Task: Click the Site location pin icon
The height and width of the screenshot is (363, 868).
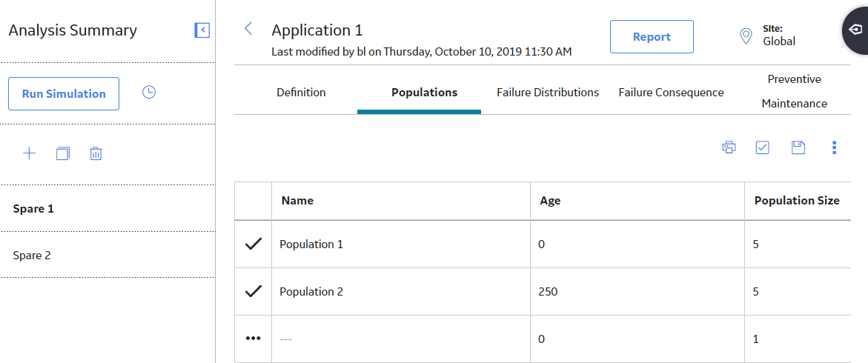Action: [746, 36]
